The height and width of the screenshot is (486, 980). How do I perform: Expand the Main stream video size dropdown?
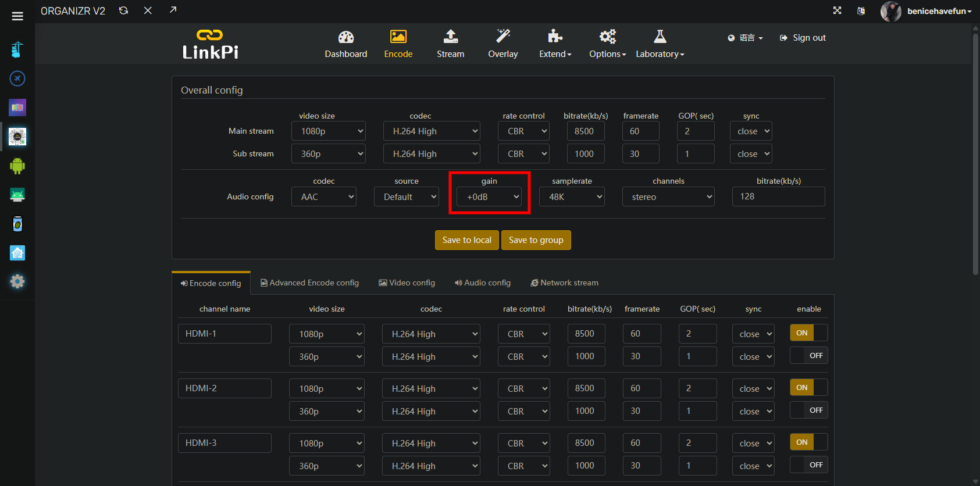(329, 131)
